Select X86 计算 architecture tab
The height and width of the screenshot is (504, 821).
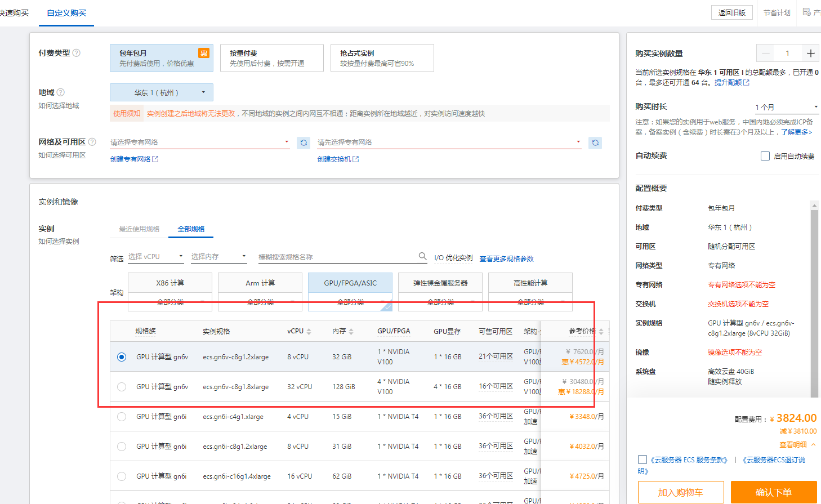pos(170,283)
